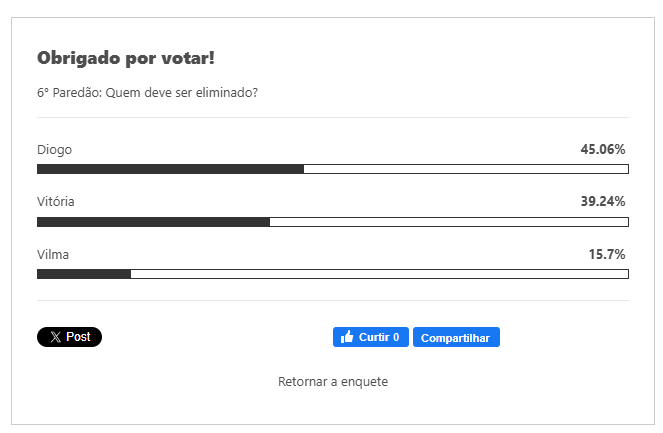
Task: Select the Vitória candidate label
Action: coord(56,202)
